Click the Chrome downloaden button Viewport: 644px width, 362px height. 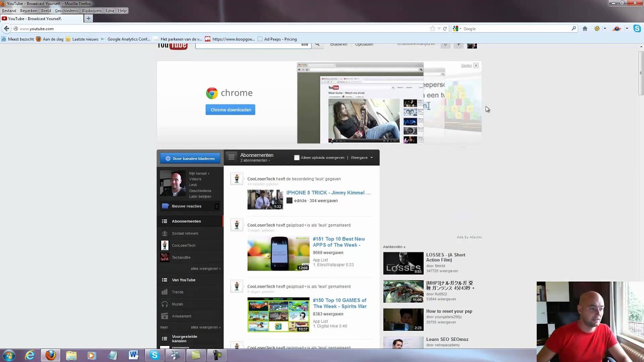[230, 110]
